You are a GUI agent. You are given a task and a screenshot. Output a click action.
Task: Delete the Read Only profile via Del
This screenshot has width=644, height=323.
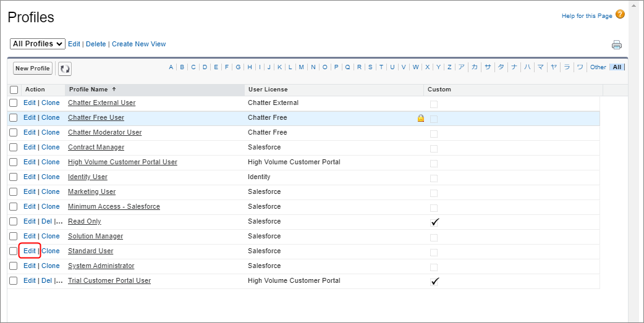point(47,221)
